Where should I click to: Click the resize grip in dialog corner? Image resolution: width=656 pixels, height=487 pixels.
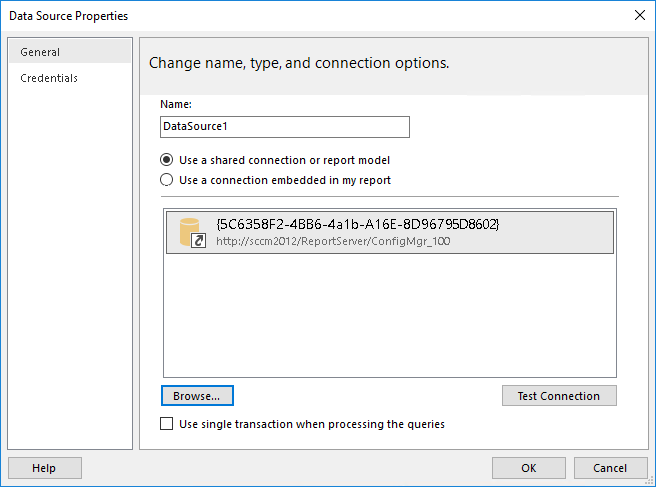649,481
